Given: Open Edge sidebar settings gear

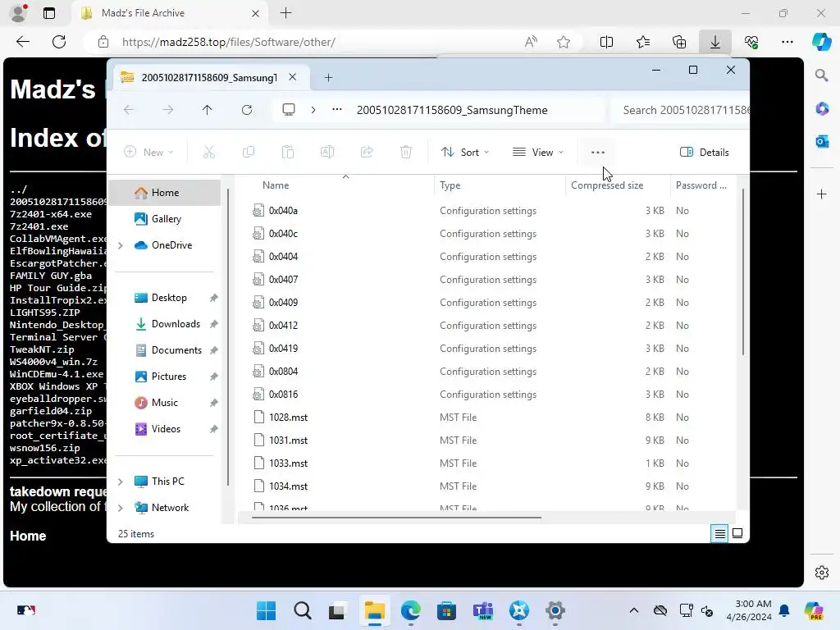Looking at the screenshot, I should tap(822, 572).
